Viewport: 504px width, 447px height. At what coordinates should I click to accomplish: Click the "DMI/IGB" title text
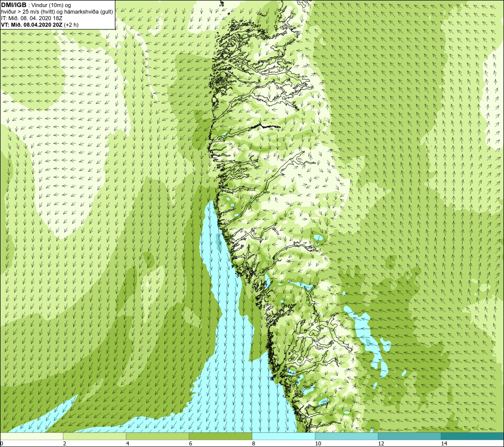[x=14, y=5]
